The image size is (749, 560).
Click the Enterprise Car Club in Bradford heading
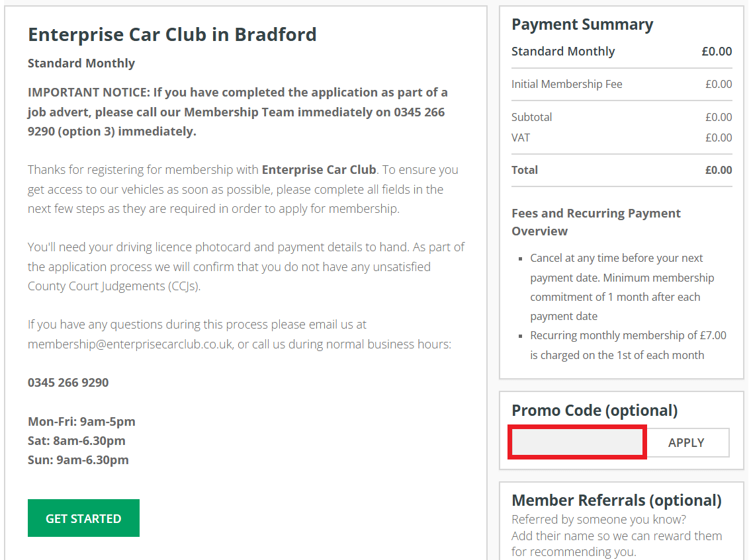(x=172, y=34)
